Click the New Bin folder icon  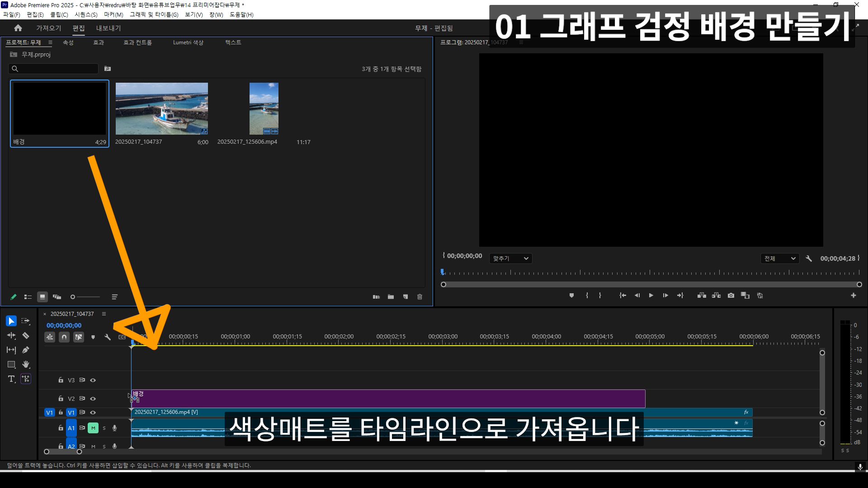point(391,297)
